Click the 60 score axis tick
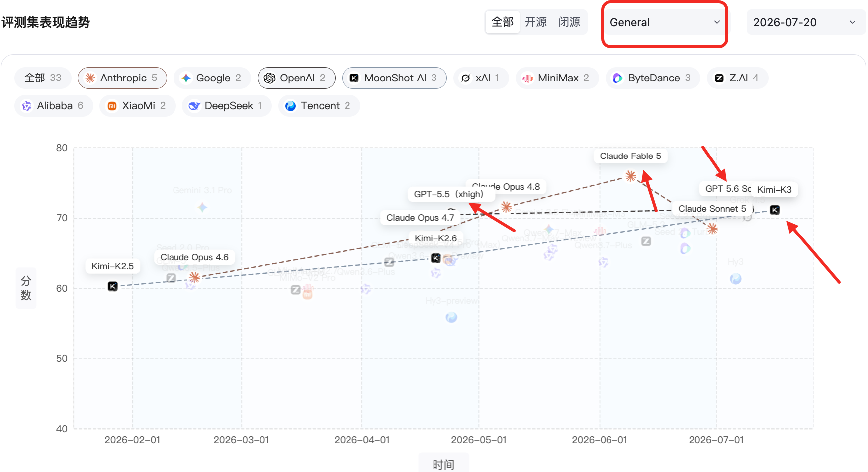This screenshot has height=472, width=868. point(62,288)
